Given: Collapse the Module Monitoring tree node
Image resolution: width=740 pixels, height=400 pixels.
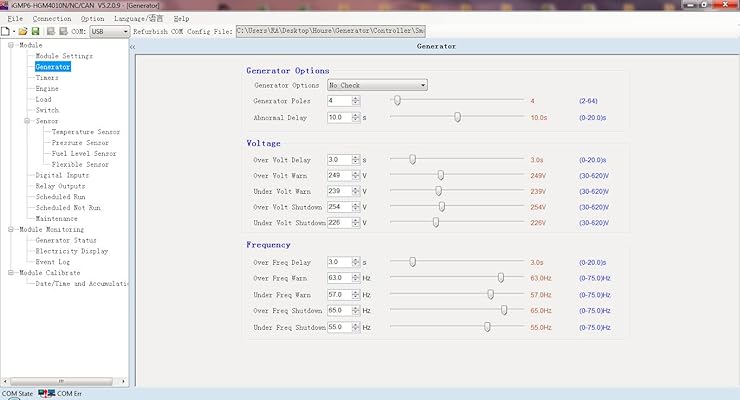Looking at the screenshot, I should point(11,229).
